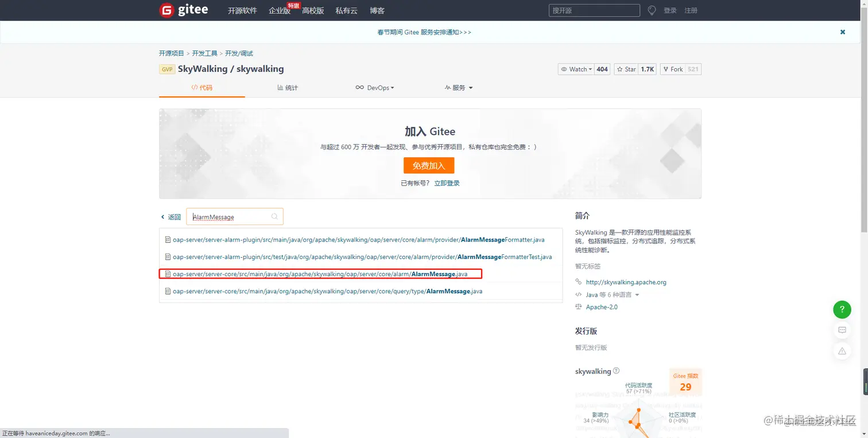868x438 pixels.
Task: Open the 春节期间 Gitee 服务安排通知 link
Action: 424,32
